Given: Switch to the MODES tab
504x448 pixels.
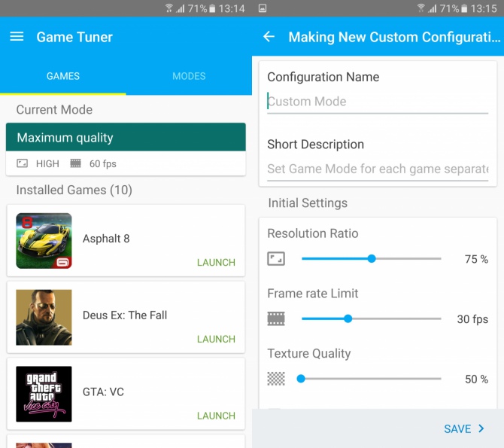Looking at the screenshot, I should click(x=189, y=76).
